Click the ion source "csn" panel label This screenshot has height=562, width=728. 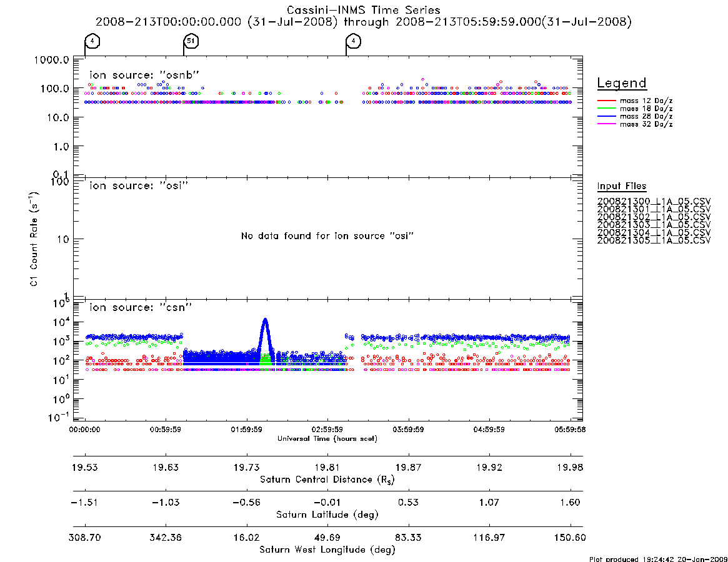141,307
